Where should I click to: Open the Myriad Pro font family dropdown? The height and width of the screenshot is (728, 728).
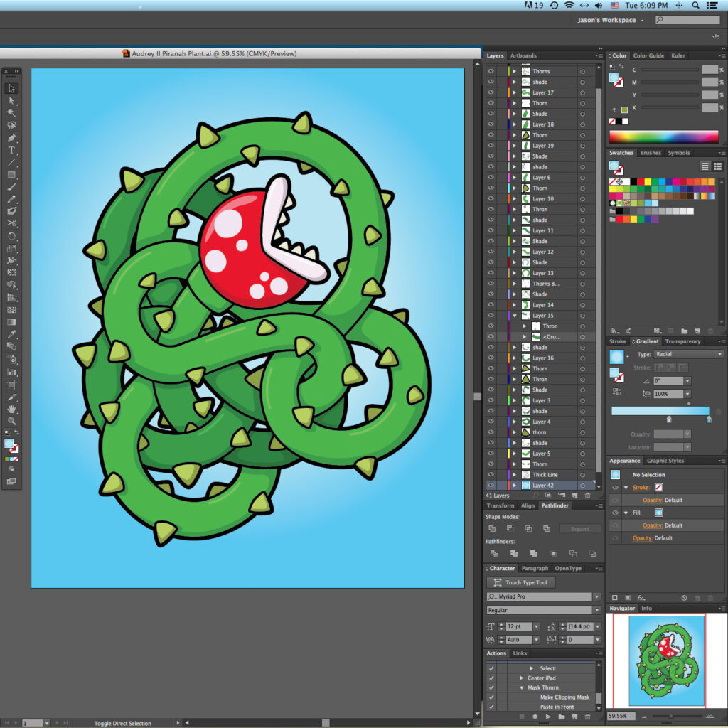[x=596, y=597]
